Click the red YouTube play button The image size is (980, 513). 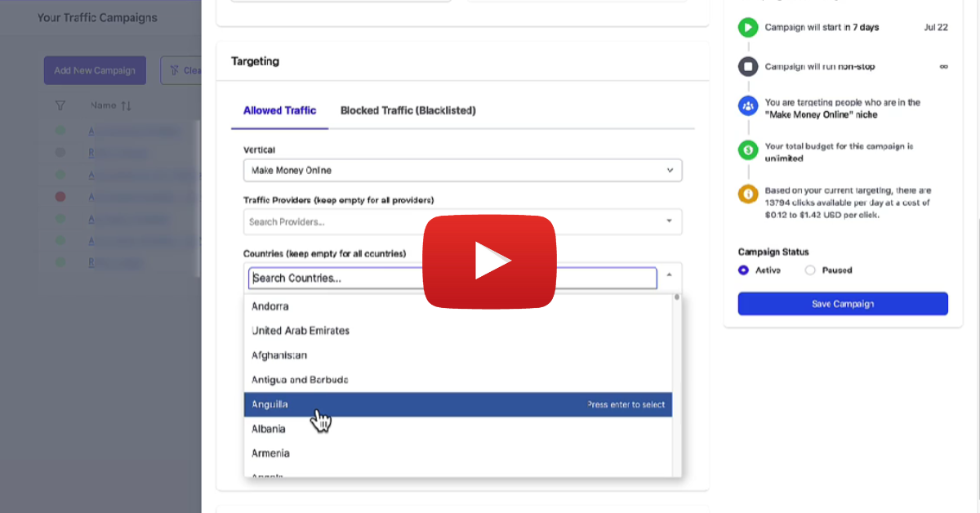click(489, 261)
